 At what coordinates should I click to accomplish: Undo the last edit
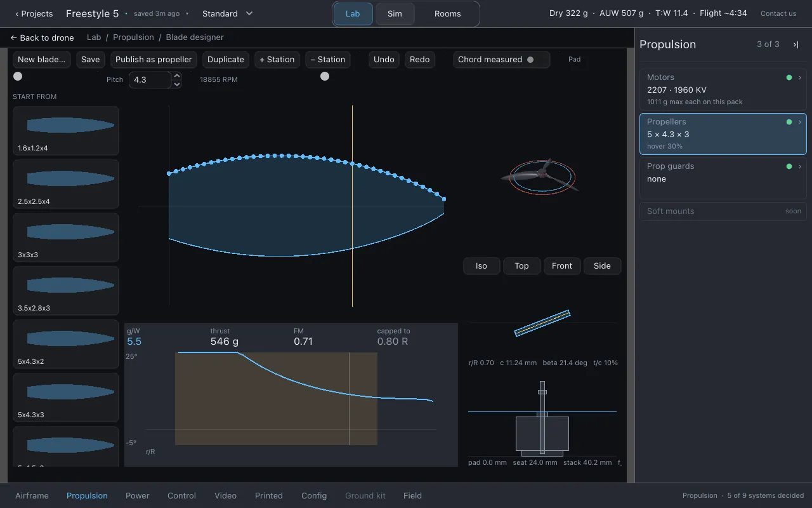(x=384, y=60)
